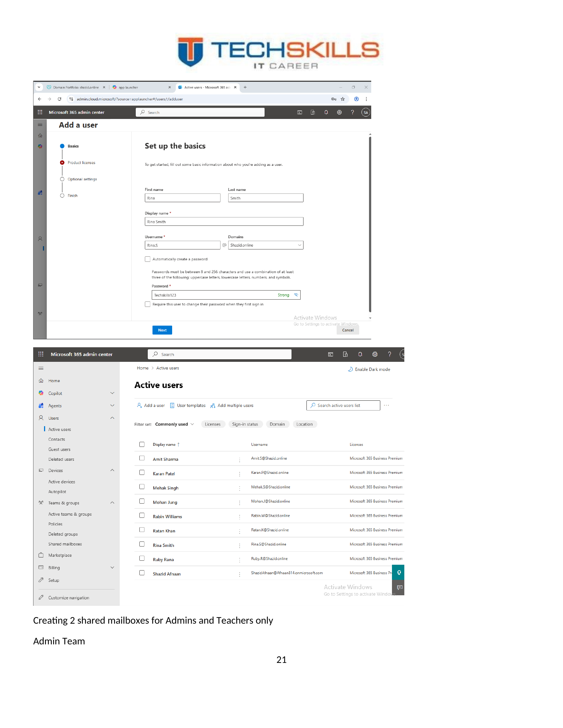Open settings gear in Add a user header
563x728 pixels.
pos(339,112)
